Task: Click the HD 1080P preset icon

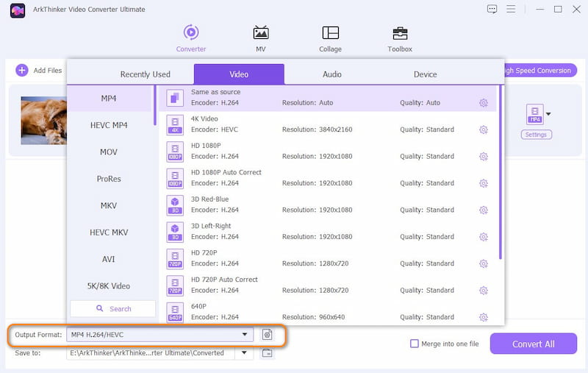Action: pyautogui.click(x=175, y=152)
